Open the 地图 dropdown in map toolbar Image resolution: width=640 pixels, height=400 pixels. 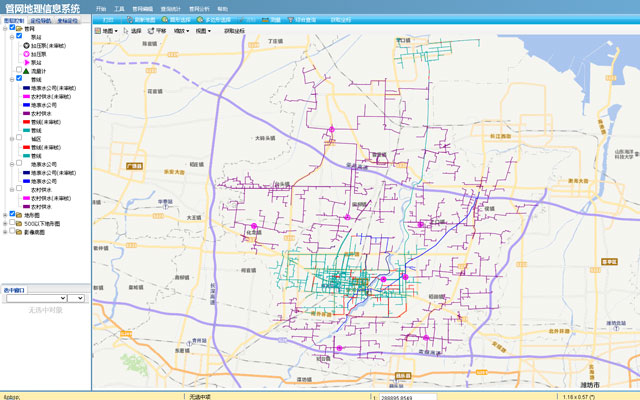tap(106, 31)
